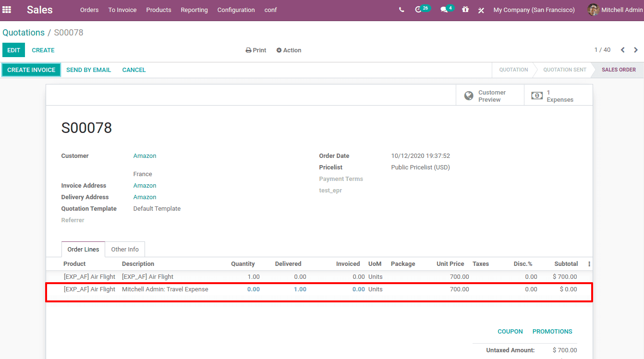Click the QUOTATION status stage
Image resolution: width=644 pixels, height=359 pixels.
(513, 70)
